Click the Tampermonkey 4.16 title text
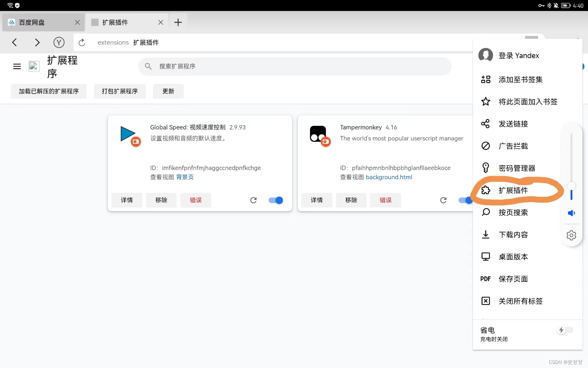Screen dimensions: 588x368 (x=369, y=127)
